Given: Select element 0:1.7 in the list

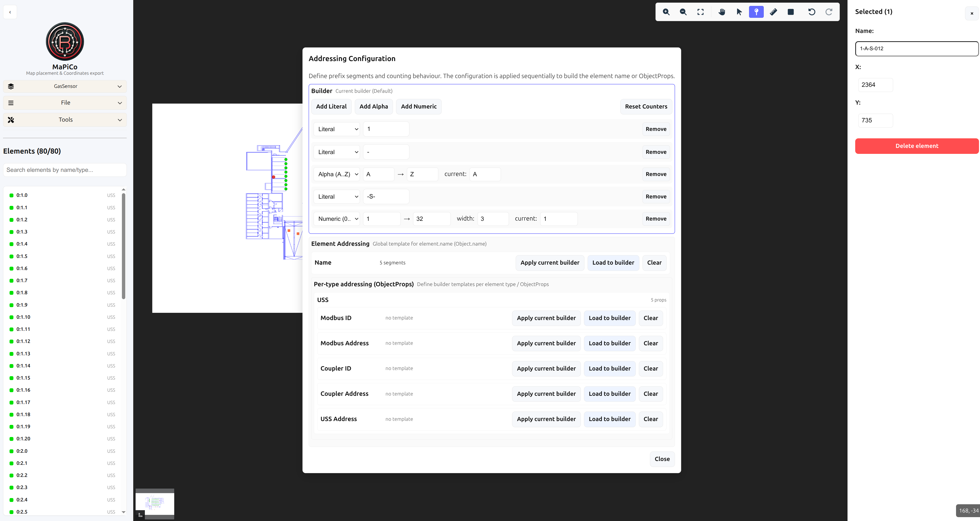Looking at the screenshot, I should 22,281.
